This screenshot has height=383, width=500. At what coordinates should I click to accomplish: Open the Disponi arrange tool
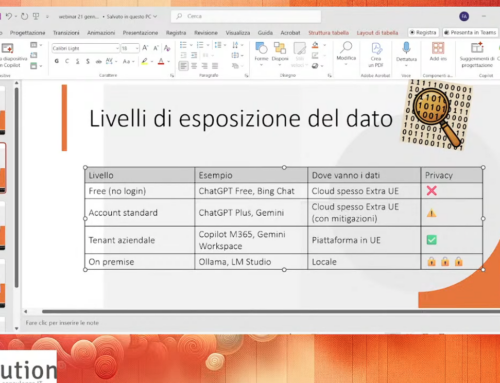280,53
